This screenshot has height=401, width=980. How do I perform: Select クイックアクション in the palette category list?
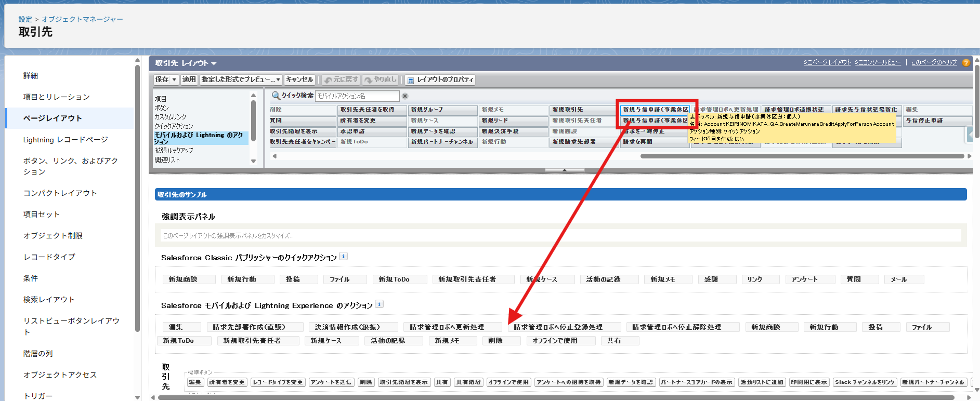[174, 126]
